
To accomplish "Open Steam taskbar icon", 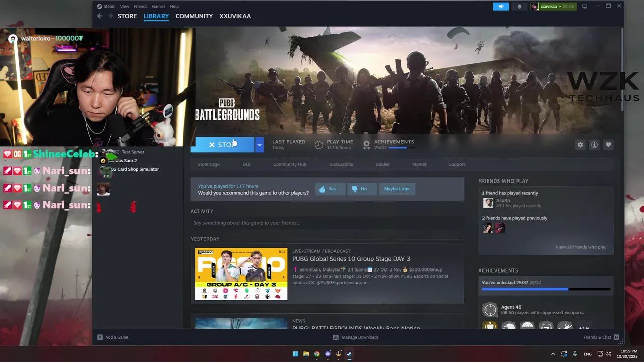I will pyautogui.click(x=349, y=354).
